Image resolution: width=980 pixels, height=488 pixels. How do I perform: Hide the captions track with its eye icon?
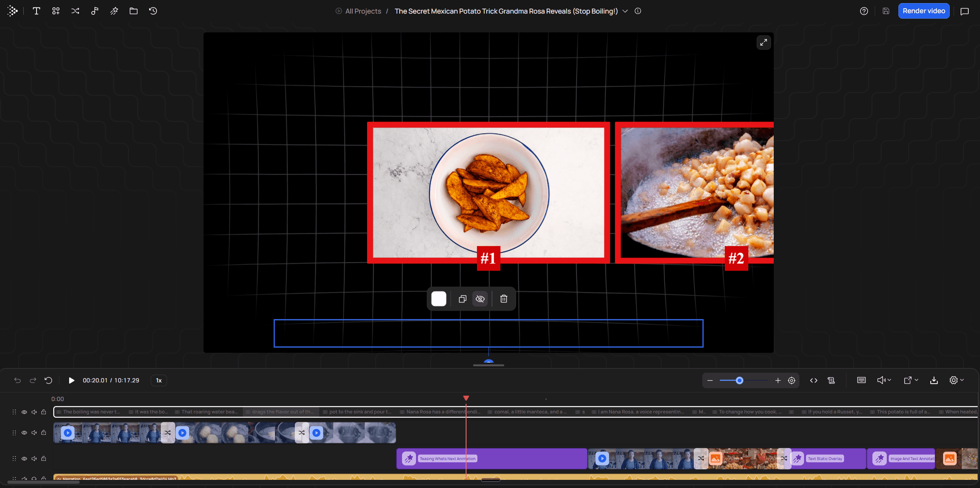pos(24,412)
